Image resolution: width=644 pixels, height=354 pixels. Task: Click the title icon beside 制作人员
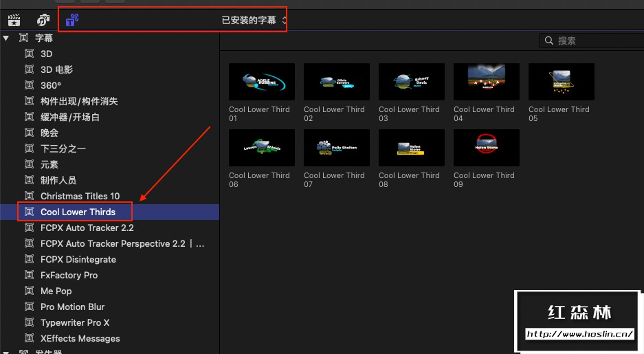click(29, 180)
